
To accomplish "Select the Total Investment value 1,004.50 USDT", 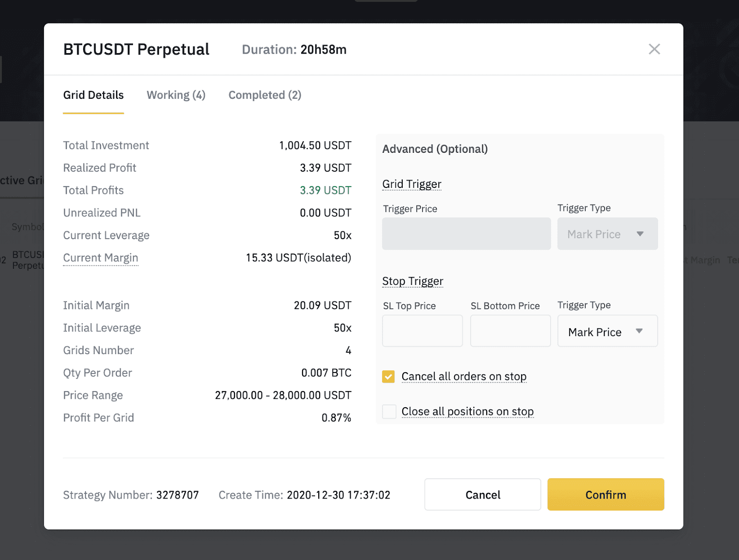I will [315, 145].
